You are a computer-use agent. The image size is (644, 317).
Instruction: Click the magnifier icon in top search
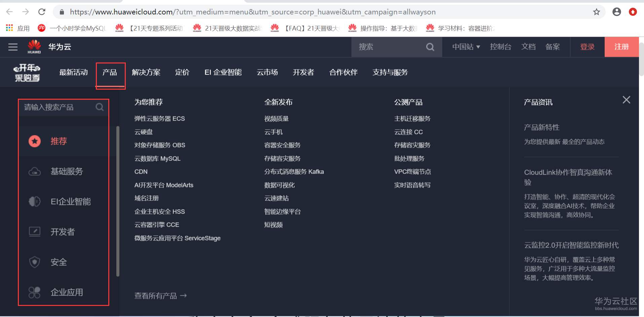tap(430, 47)
